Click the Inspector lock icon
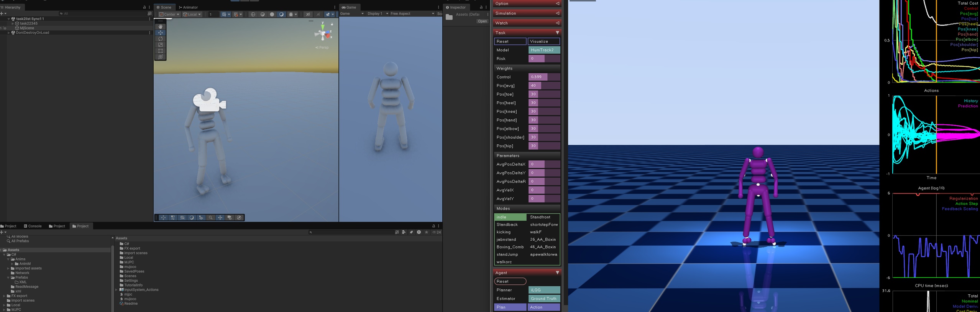980x312 pixels. pos(481,7)
